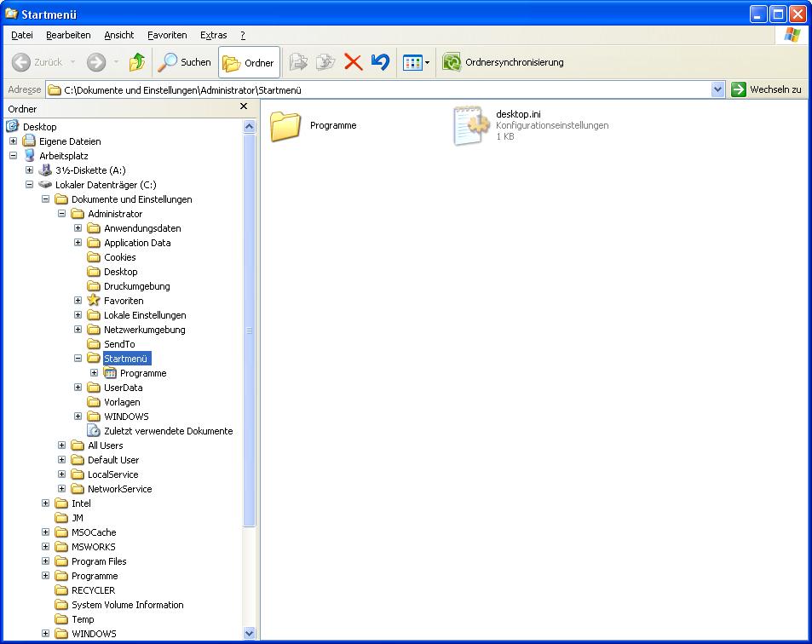Screen dimensions: 812x644
Task: Open the Ansicht menu
Action: coord(119,35)
